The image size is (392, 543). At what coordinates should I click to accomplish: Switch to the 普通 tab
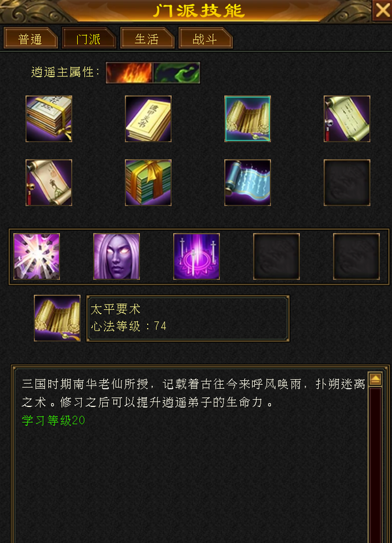[x=31, y=38]
